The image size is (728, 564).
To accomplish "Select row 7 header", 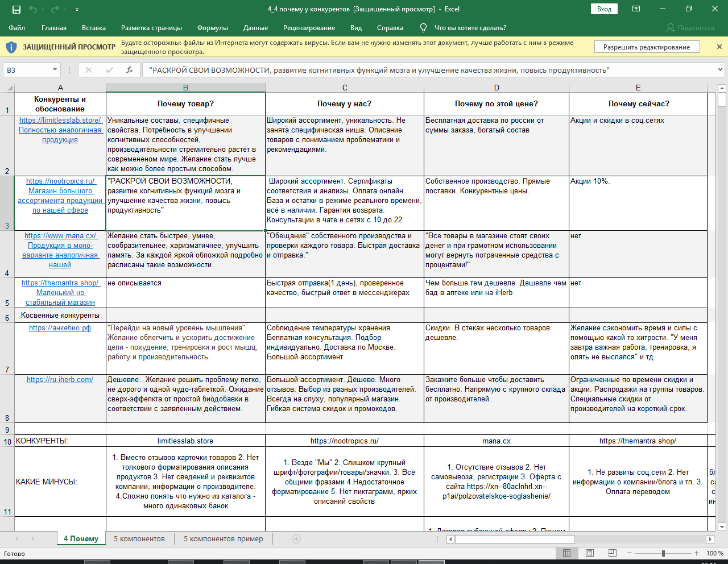I will 7,348.
